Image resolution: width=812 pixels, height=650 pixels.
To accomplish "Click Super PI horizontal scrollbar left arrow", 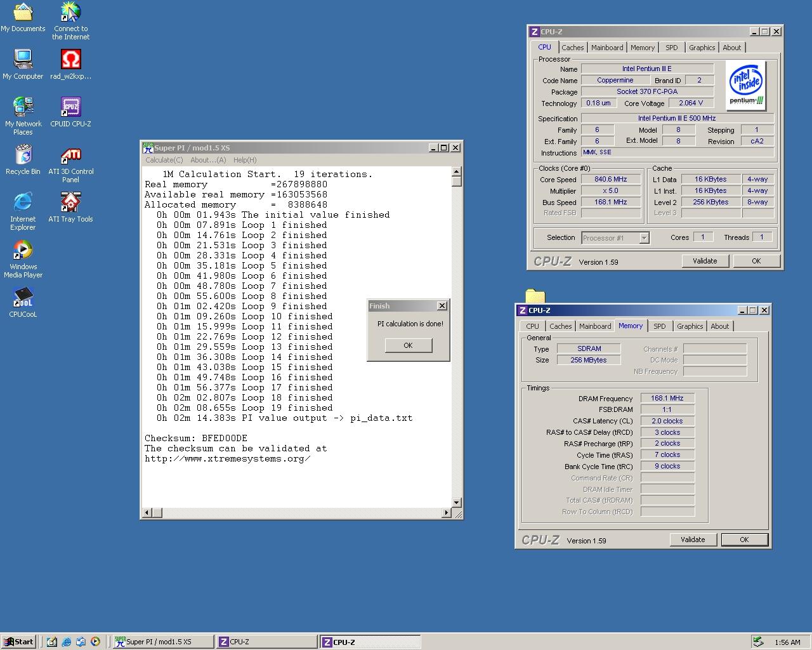I will 147,512.
